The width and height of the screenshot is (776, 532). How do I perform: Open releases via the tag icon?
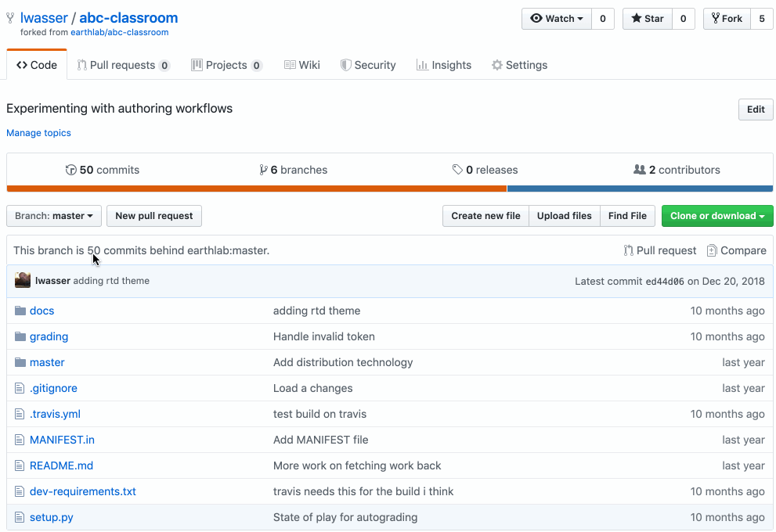[459, 169]
